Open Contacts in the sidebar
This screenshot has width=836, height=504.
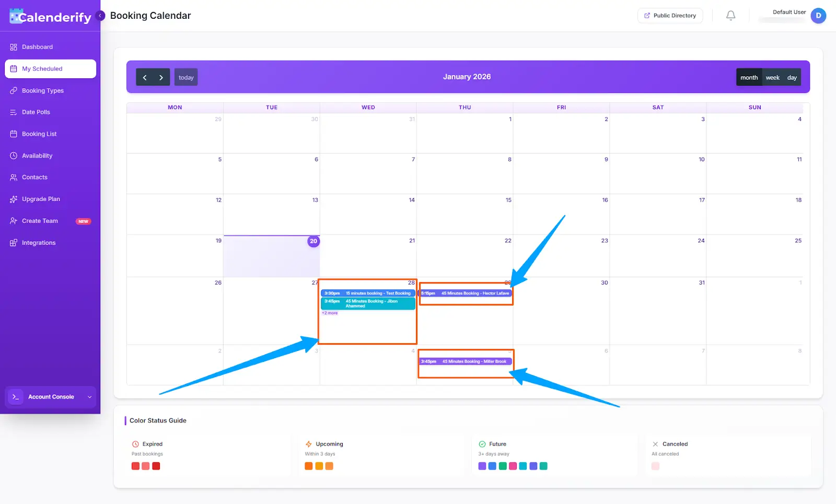click(x=35, y=177)
